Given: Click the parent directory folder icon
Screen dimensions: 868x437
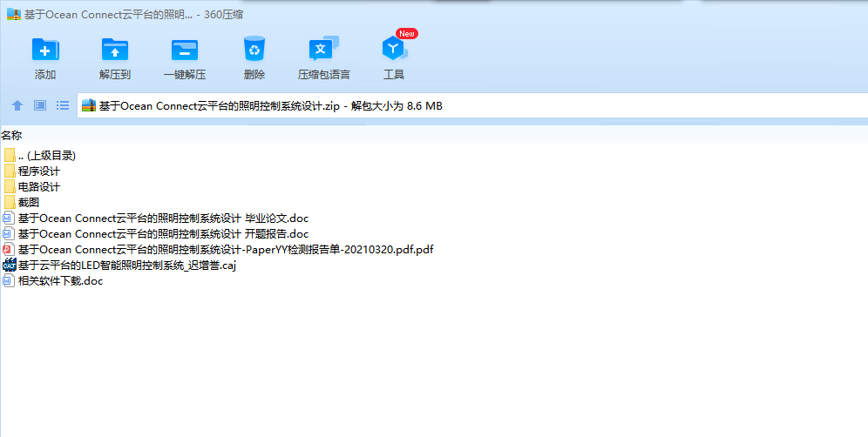Looking at the screenshot, I should [x=10, y=155].
